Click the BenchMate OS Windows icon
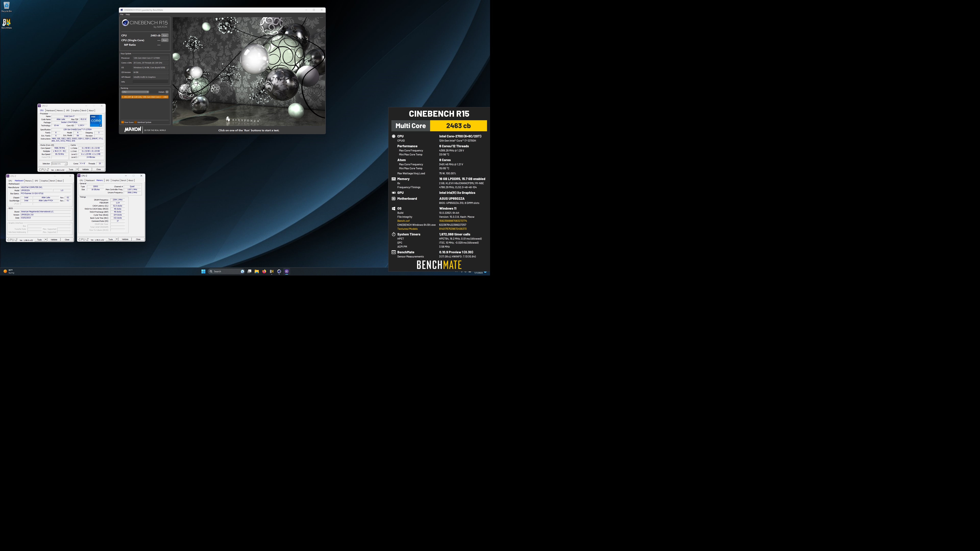The width and height of the screenshot is (980, 551). (x=394, y=208)
